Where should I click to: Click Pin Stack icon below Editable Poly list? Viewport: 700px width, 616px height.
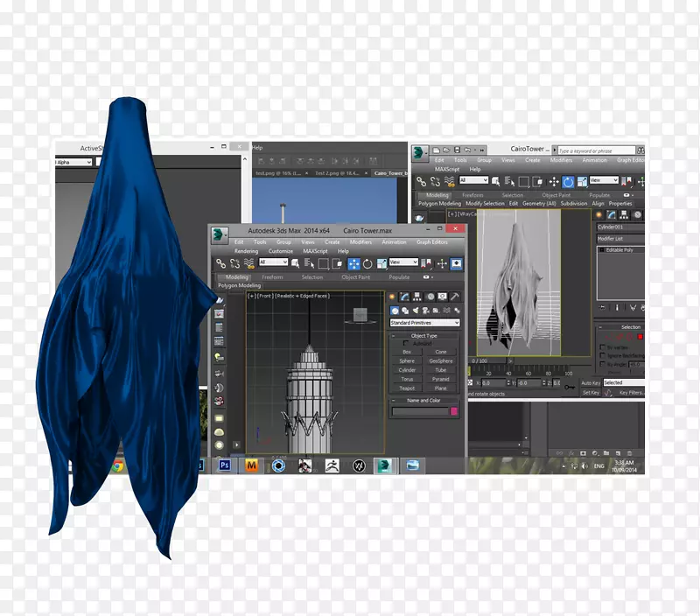(602, 307)
